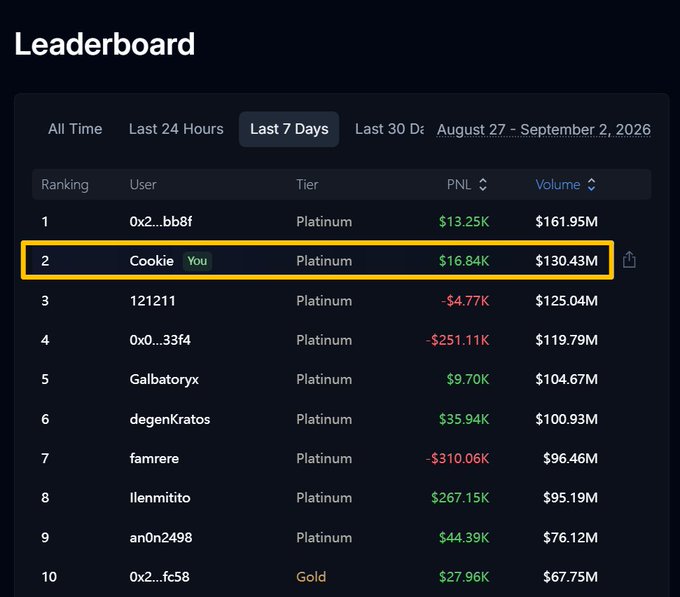Switch to Last 24 Hours tab
The image size is (680, 597).
point(176,129)
